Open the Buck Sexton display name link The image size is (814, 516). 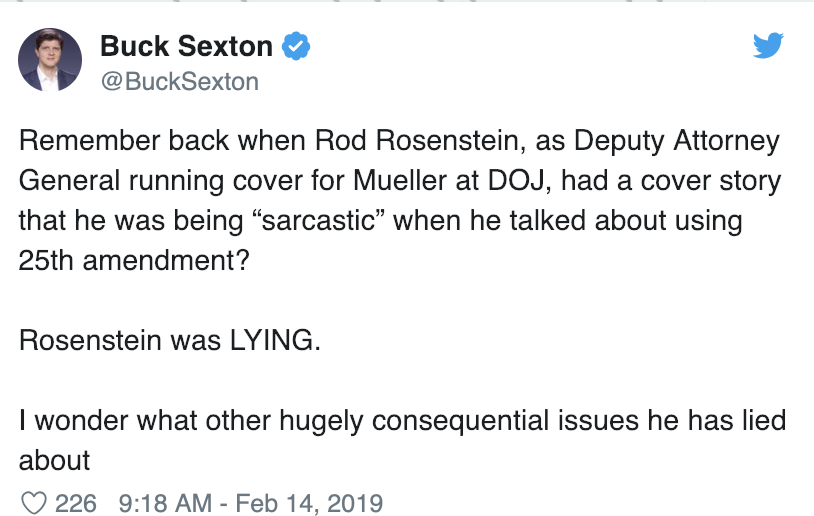(186, 45)
